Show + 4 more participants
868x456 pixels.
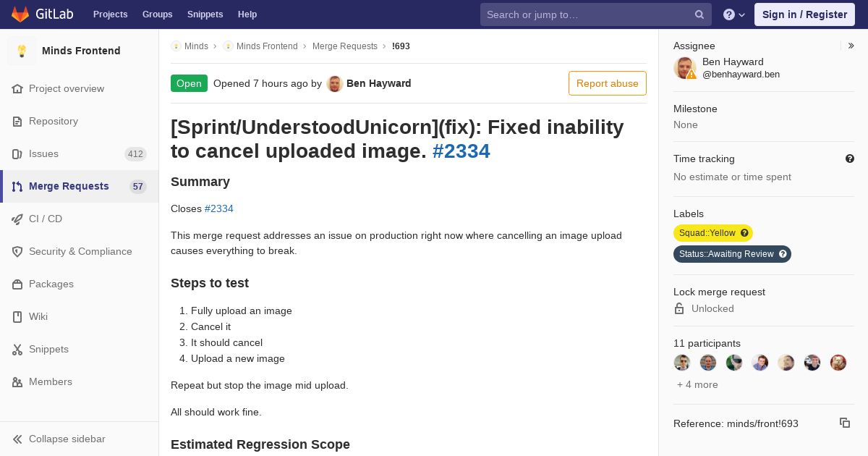(697, 384)
